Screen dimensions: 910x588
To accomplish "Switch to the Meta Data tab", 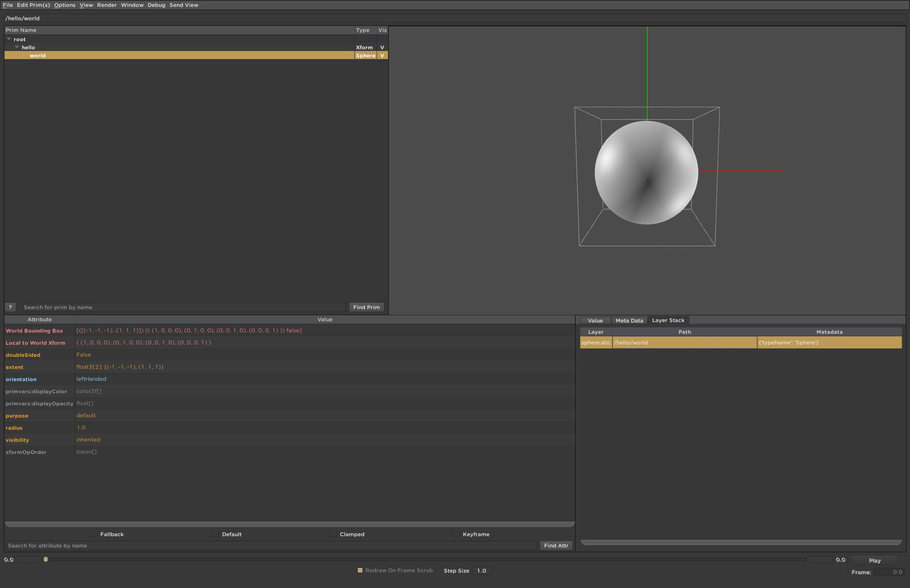I will click(x=629, y=321).
